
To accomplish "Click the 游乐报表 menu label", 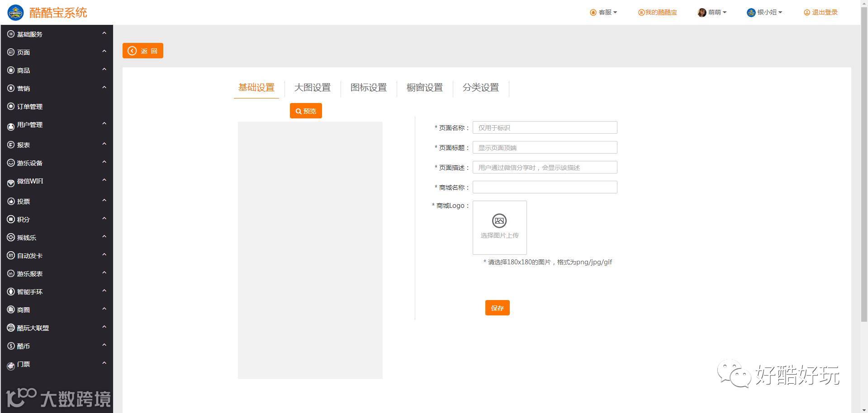I will (x=30, y=274).
